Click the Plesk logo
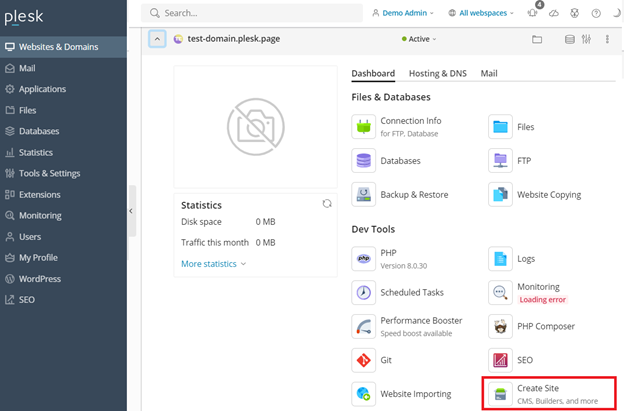Image resolution: width=624 pixels, height=411 pixels. tap(24, 17)
